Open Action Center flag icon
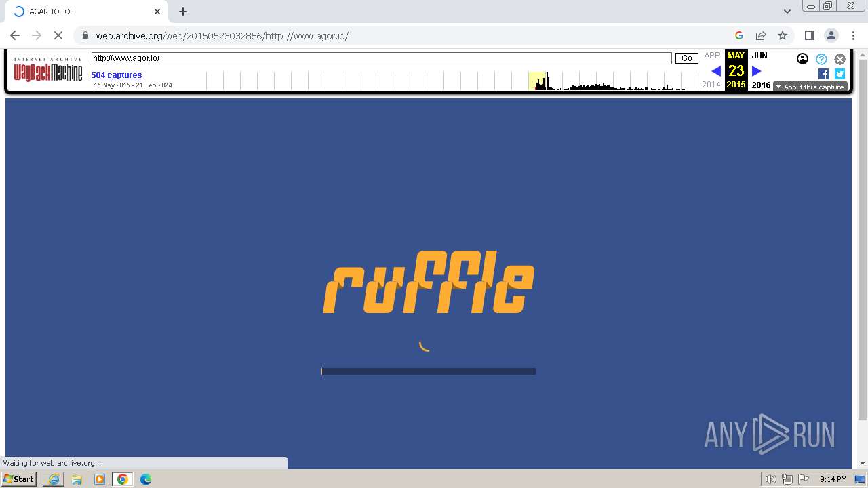Screen dimensions: 868x488 click(x=804, y=479)
